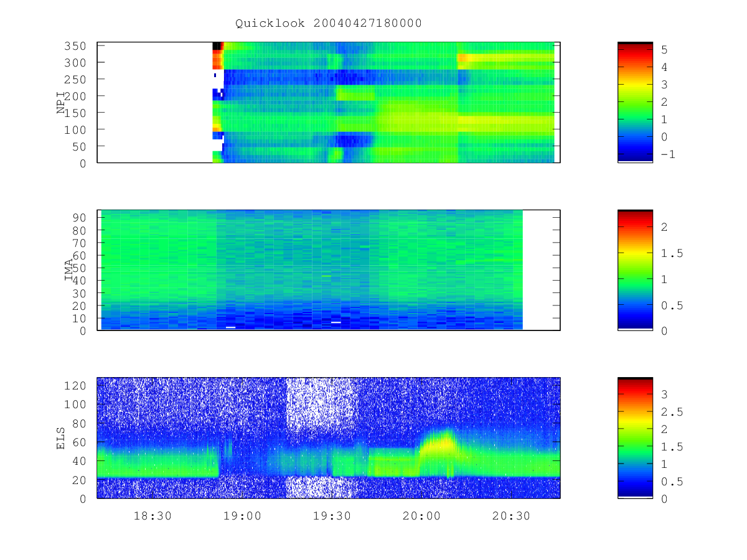This screenshot has width=747, height=560.
Task: Click the ELS y-axis label
Action: pyautogui.click(x=61, y=438)
